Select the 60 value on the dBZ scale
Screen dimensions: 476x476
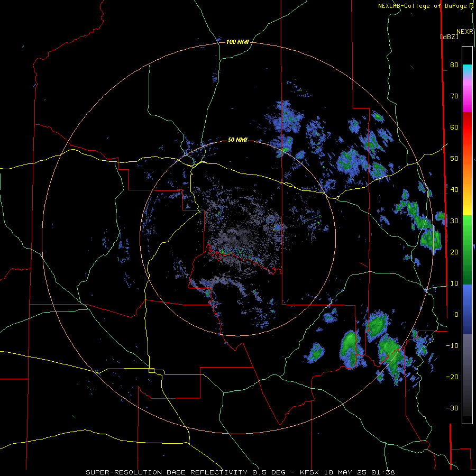[x=454, y=127]
